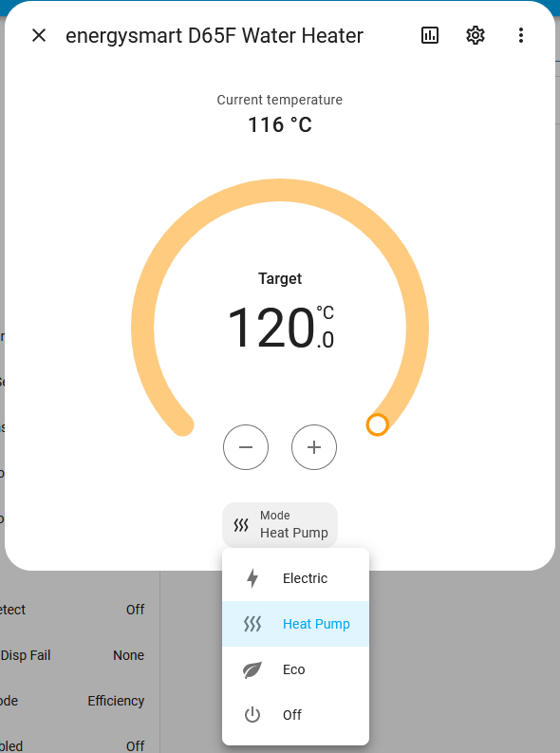Open the history graph icon
This screenshot has width=560, height=753.
429,35
